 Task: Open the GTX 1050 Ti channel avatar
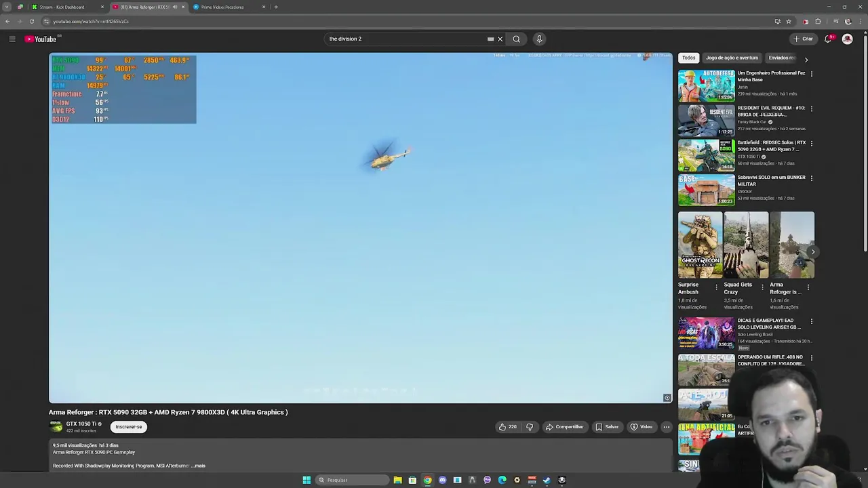click(x=56, y=426)
